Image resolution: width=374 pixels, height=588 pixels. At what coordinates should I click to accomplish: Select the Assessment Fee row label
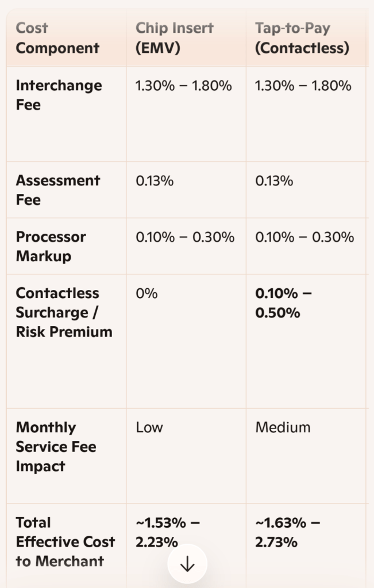click(x=57, y=190)
